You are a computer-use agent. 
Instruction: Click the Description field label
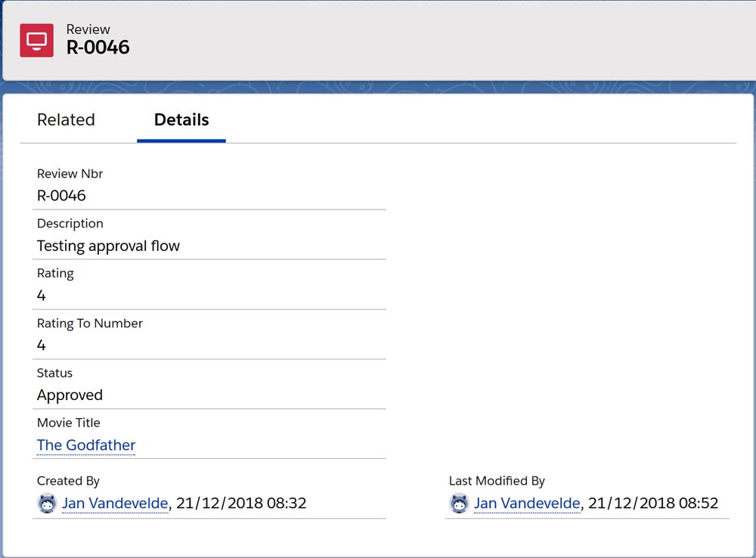click(70, 224)
